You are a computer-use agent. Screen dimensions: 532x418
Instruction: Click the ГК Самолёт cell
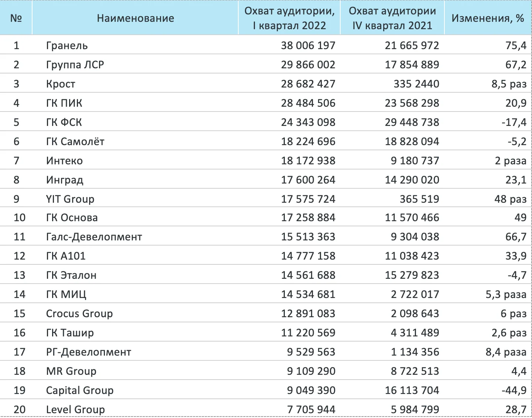coord(75,141)
